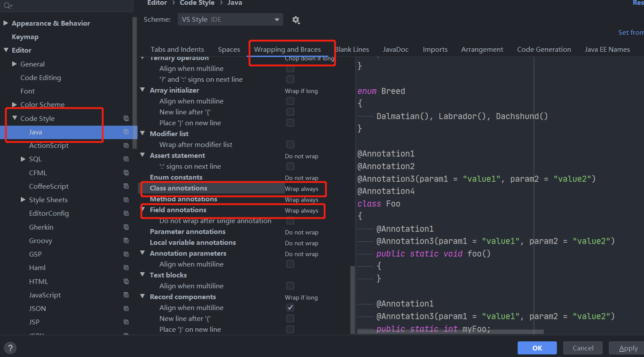
Task: Click the copy icon beside ActionScript
Action: point(126,145)
